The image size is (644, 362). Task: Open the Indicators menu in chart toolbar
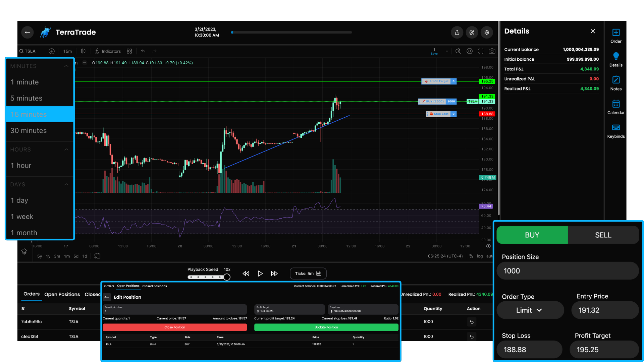(108, 51)
